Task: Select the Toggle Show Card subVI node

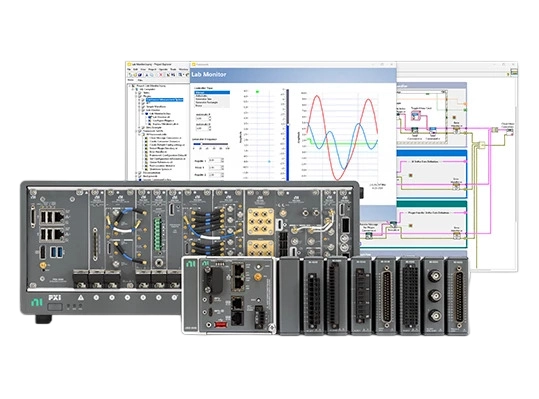Action: tap(416, 116)
